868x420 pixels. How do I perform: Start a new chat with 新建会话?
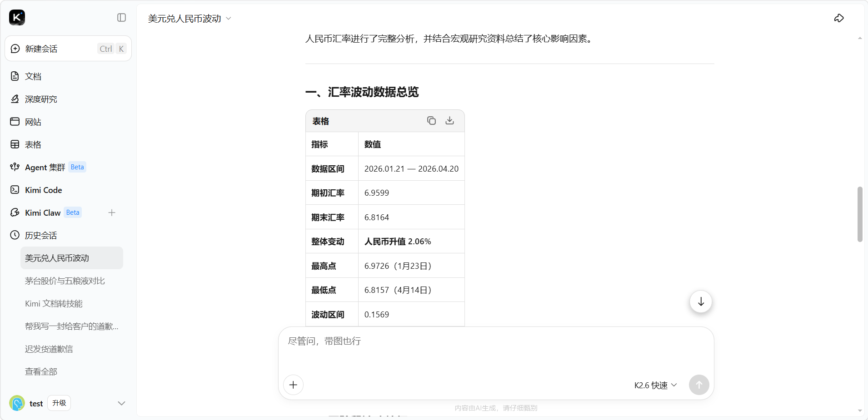(x=41, y=49)
